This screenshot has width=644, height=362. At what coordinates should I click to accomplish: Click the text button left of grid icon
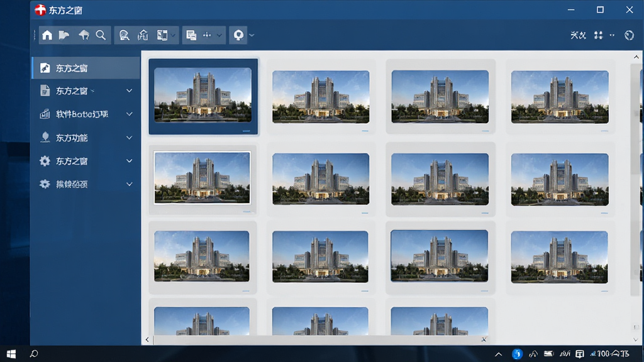click(579, 35)
